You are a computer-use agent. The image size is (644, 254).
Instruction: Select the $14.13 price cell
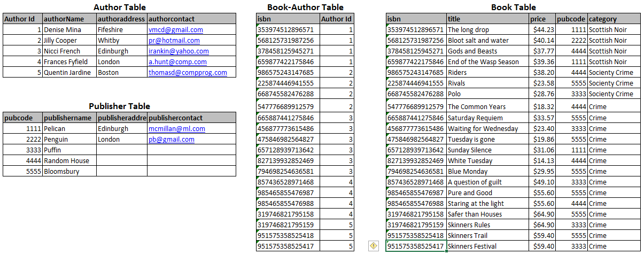pos(542,161)
